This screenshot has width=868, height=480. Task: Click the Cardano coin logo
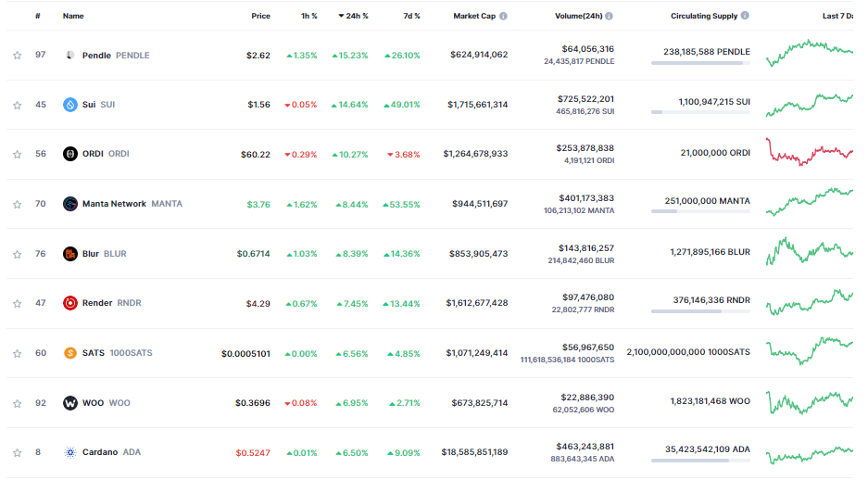69,452
